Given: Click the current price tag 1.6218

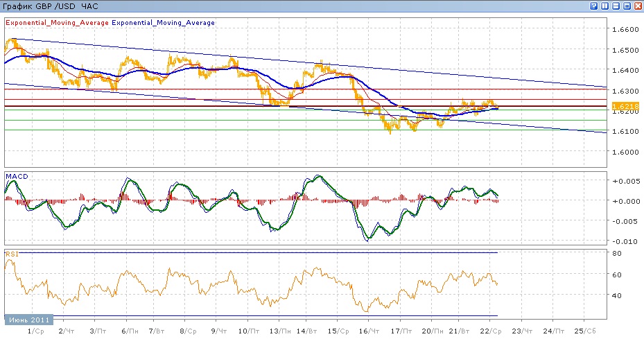Looking at the screenshot, I should click(x=621, y=105).
